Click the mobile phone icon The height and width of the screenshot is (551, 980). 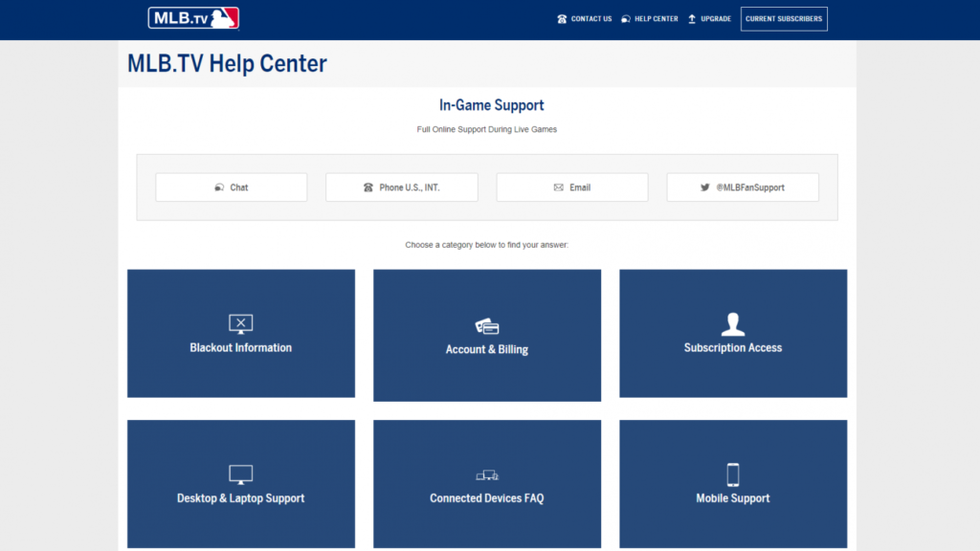tap(733, 474)
